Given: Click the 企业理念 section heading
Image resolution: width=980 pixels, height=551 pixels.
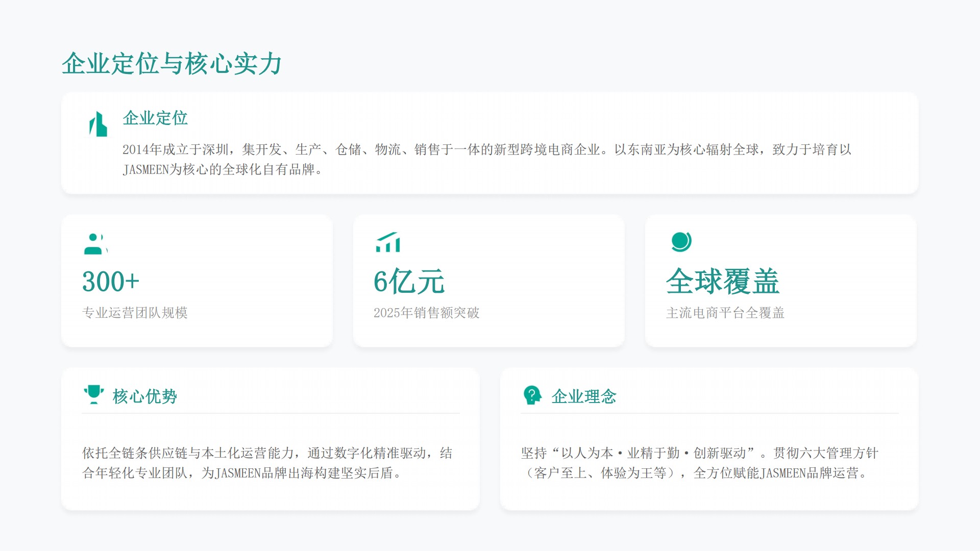Looking at the screenshot, I should point(584,396).
